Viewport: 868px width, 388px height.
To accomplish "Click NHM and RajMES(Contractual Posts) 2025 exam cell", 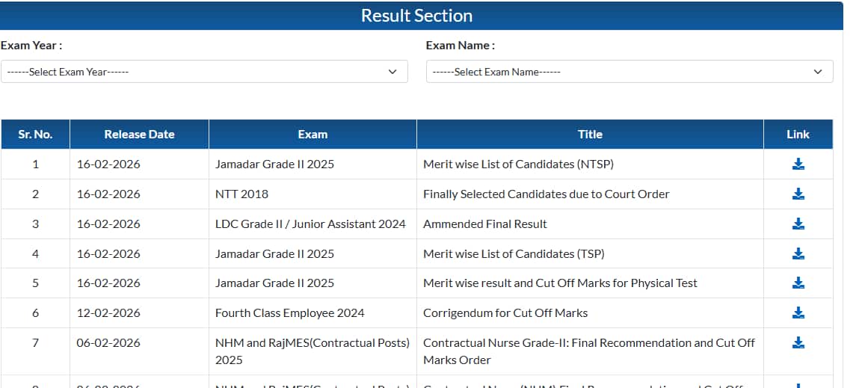I will (x=312, y=351).
